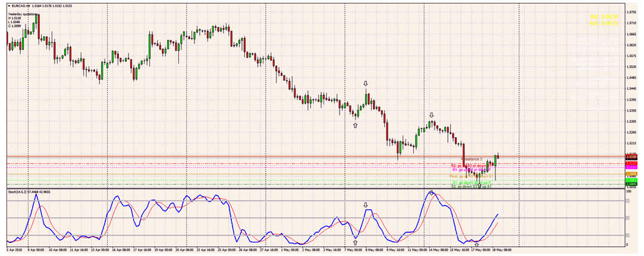Click the orange pivot price tag on axis
Image resolution: width=644 pixels, height=256 pixels.
point(632,174)
